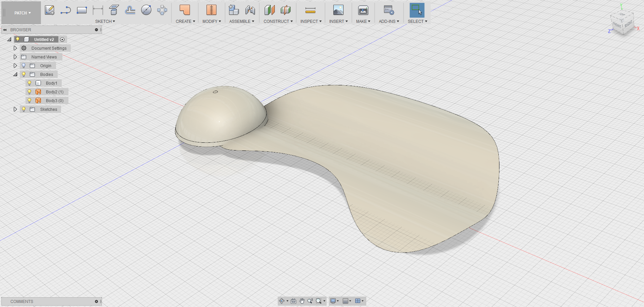
Task: Open the Display Settings dropdown
Action: tap(333, 301)
